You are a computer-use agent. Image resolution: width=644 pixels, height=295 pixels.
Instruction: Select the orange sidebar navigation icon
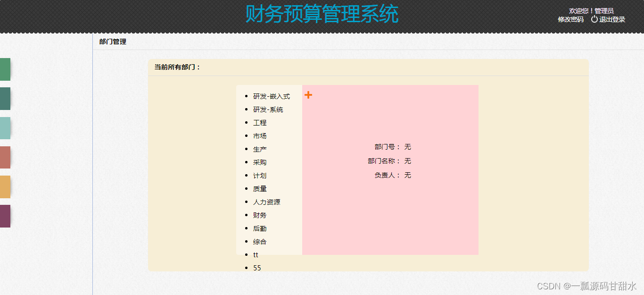point(5,186)
